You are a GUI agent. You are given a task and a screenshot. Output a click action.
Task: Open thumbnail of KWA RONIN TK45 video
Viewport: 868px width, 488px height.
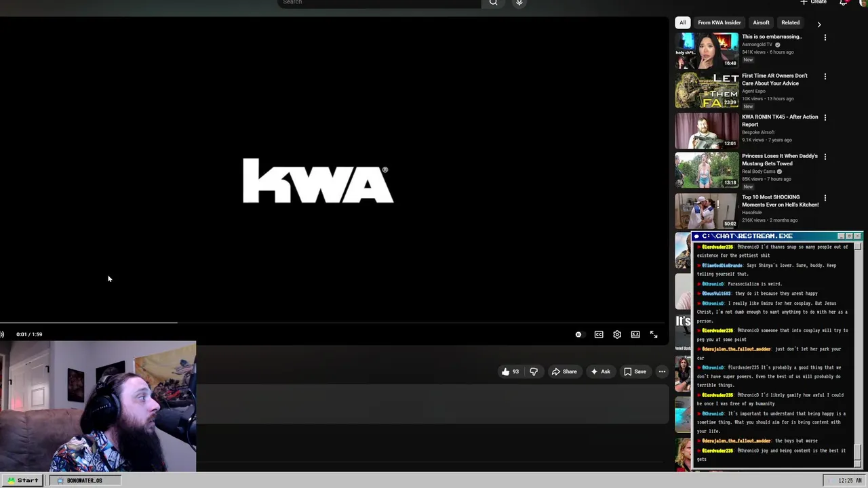(x=707, y=131)
